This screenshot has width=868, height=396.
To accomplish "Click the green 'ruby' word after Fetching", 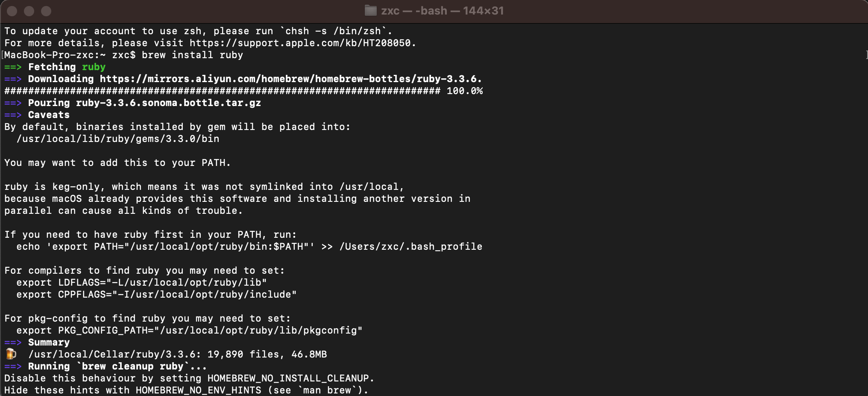I will pos(94,67).
